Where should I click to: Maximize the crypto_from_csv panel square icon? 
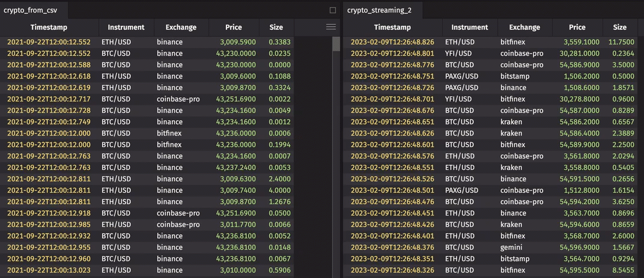(x=333, y=10)
